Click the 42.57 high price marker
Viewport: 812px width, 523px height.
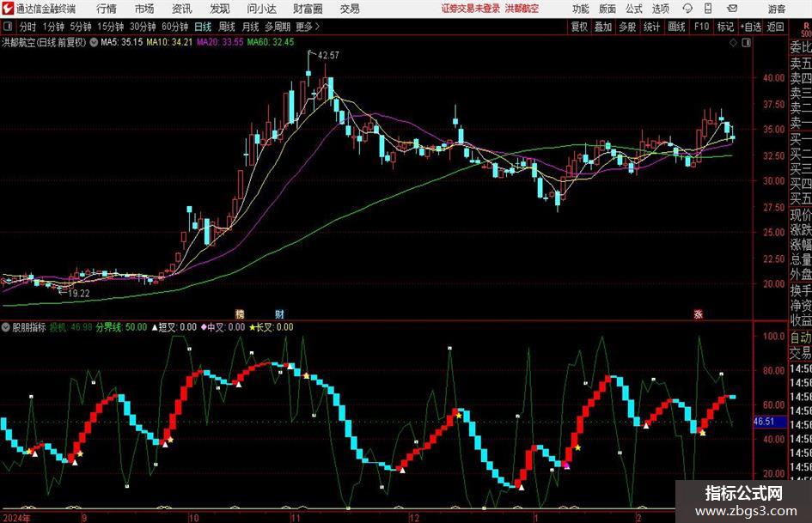[328, 56]
